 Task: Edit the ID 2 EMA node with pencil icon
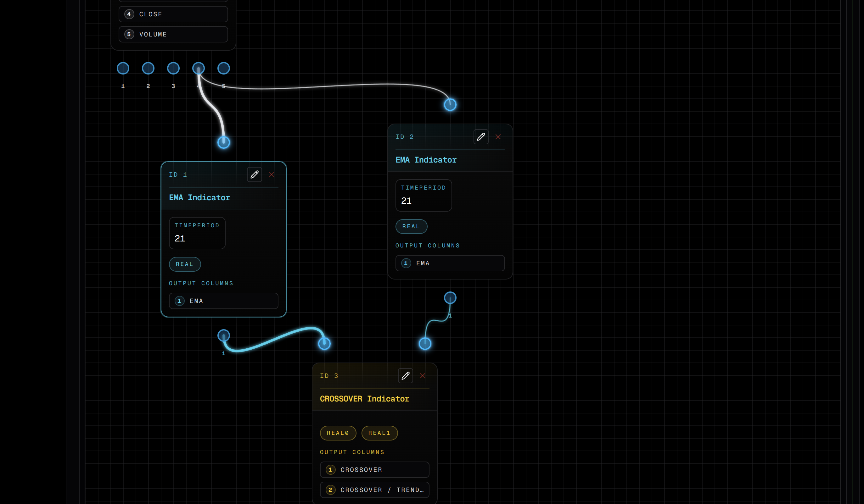pyautogui.click(x=481, y=137)
